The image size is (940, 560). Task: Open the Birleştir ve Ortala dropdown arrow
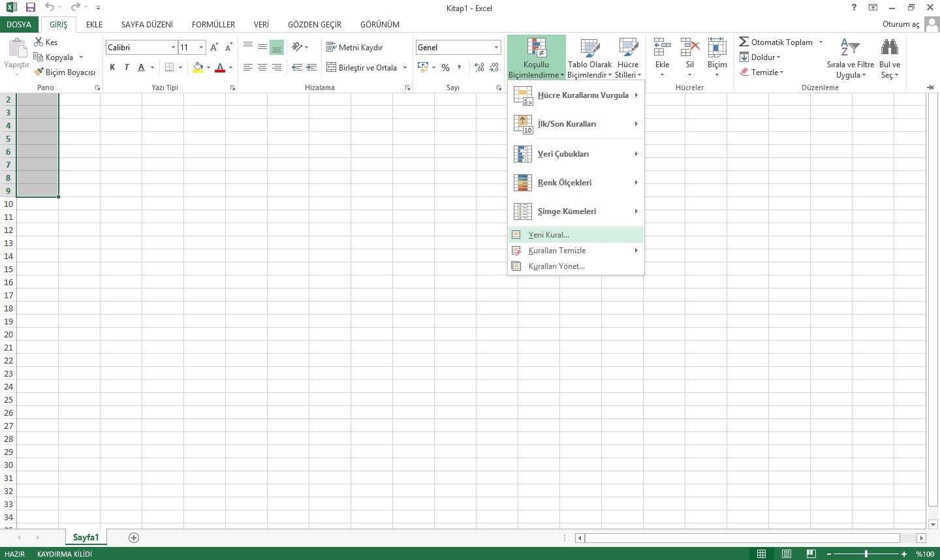coord(405,67)
